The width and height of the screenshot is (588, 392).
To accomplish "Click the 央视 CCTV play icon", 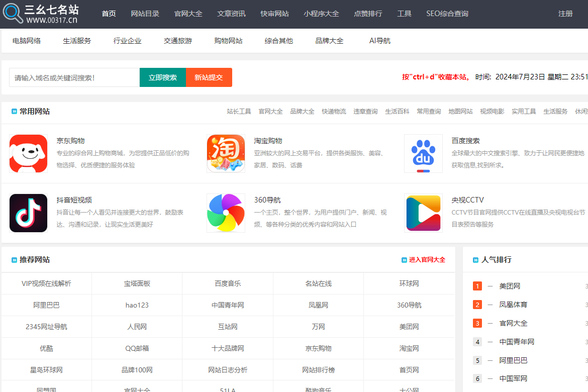I will click(423, 213).
